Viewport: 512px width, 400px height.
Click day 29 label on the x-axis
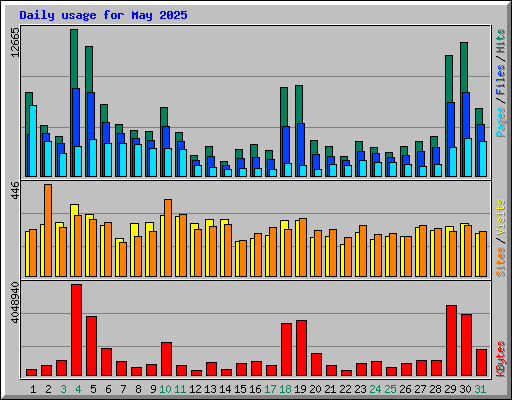click(450, 389)
